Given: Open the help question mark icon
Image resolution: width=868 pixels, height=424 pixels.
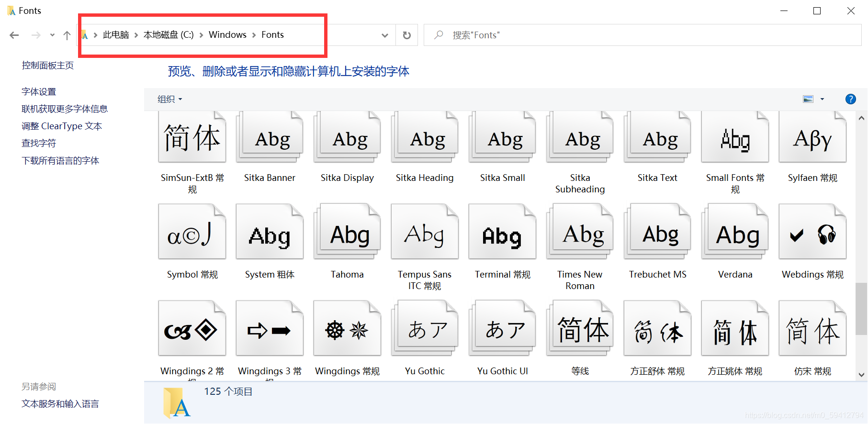Looking at the screenshot, I should (851, 99).
